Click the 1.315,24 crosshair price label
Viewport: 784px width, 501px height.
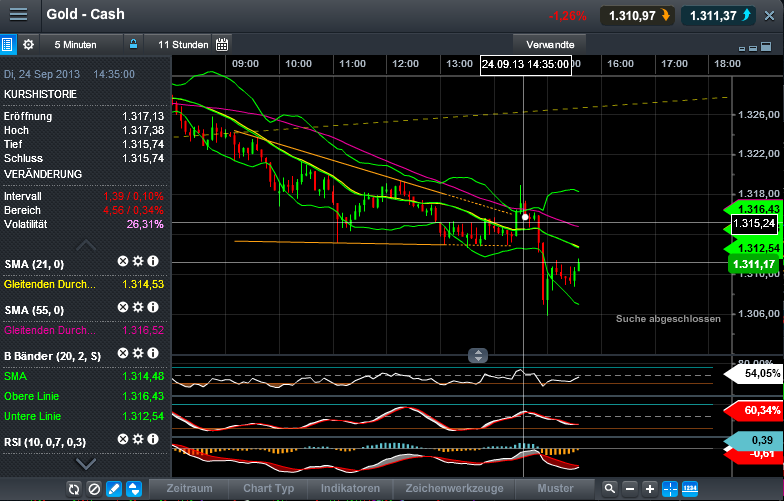(x=754, y=224)
